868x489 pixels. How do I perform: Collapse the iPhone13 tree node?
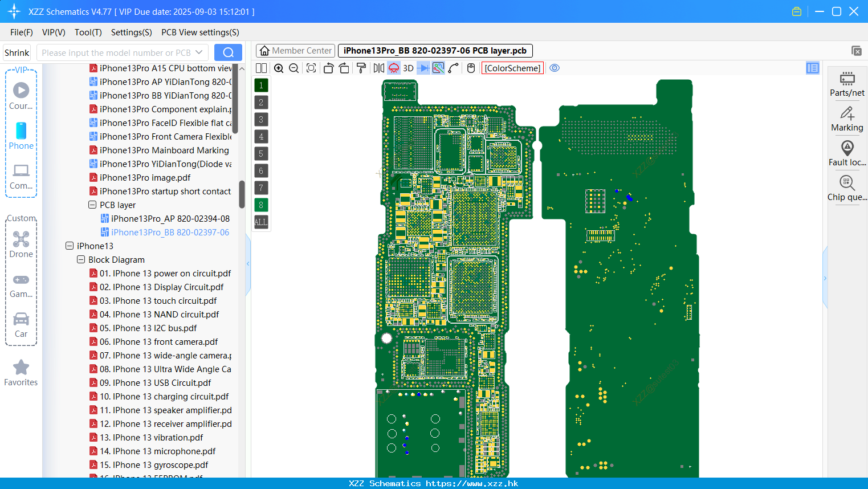tap(70, 246)
